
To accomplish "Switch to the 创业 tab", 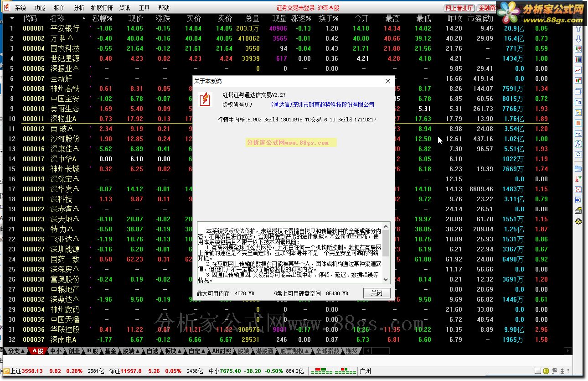I will 73,351.
